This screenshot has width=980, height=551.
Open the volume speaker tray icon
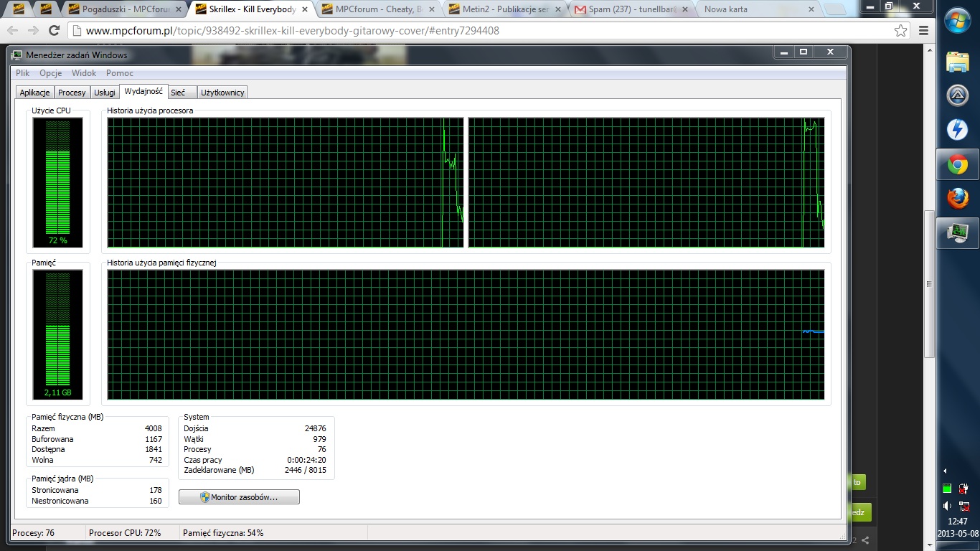[947, 506]
